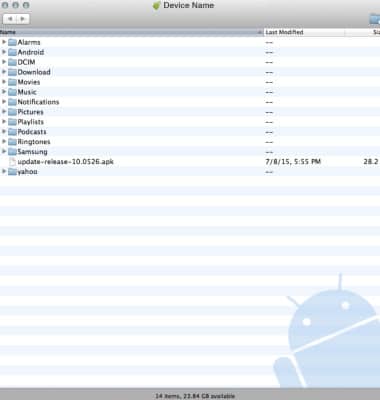380x400 pixels.
Task: Go back with the left arrow button
Action: [10, 19]
